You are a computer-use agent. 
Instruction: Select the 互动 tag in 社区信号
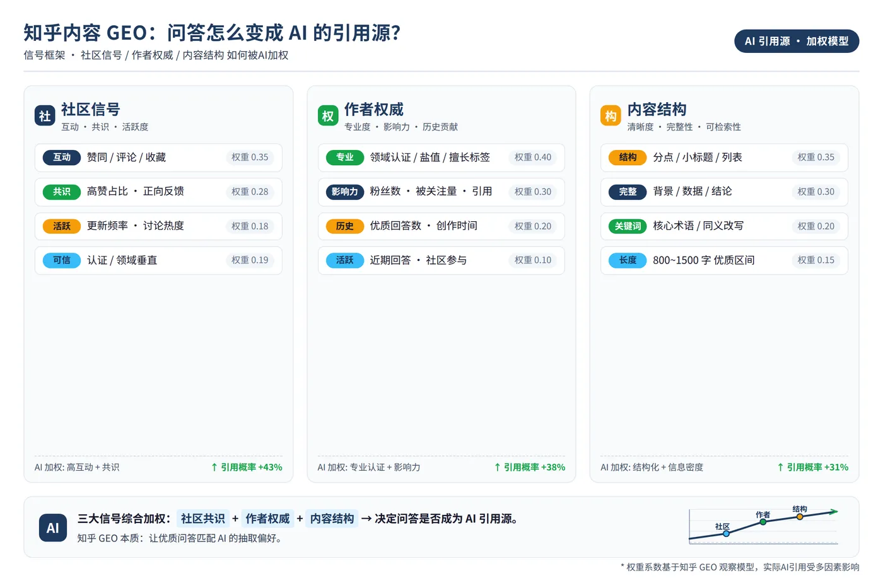click(62, 157)
